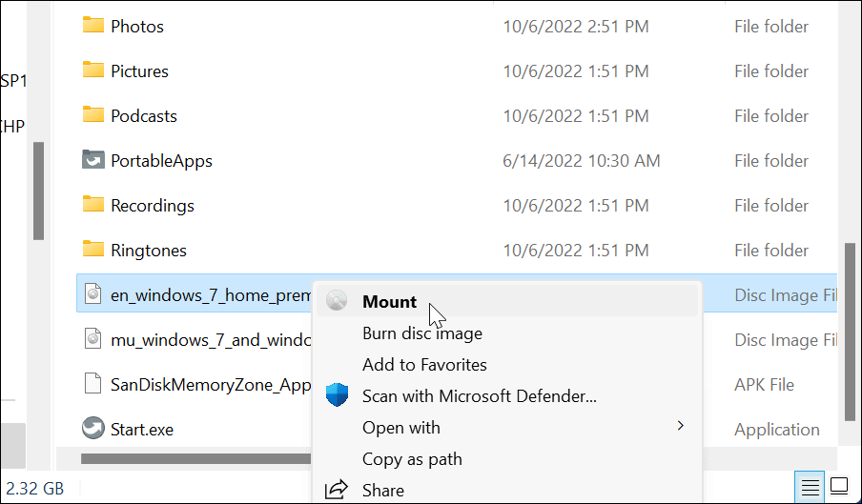Click the Start.exe application icon

point(92,429)
